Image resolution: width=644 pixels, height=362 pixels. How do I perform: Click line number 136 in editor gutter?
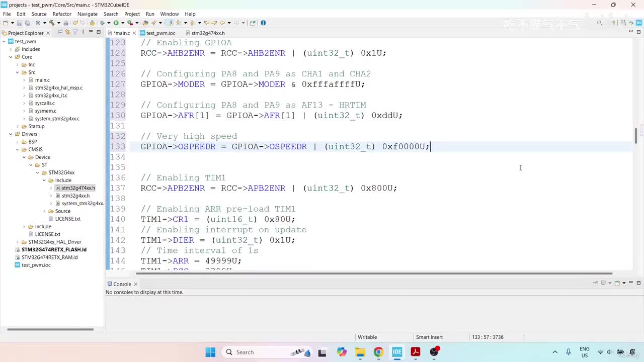coord(118,178)
